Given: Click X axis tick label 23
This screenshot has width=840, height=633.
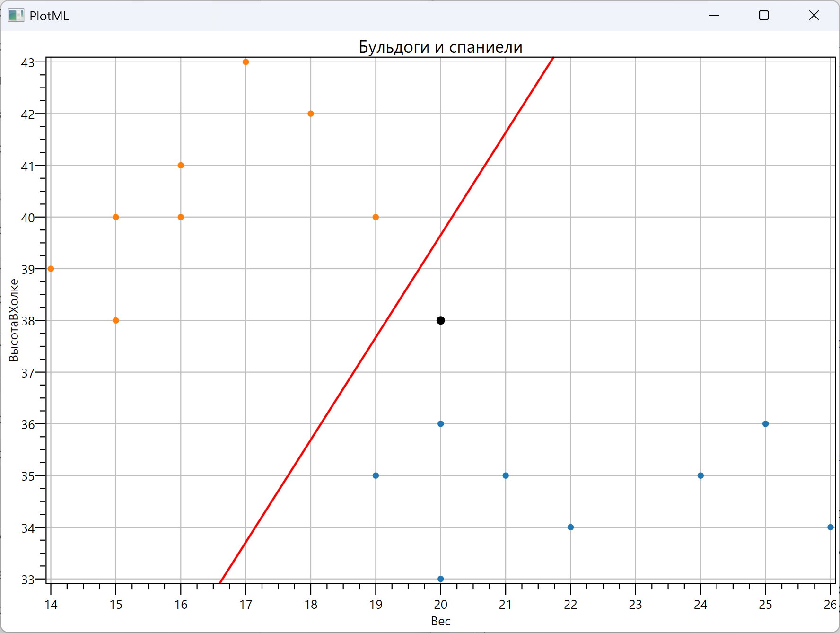Looking at the screenshot, I should pos(636,605).
